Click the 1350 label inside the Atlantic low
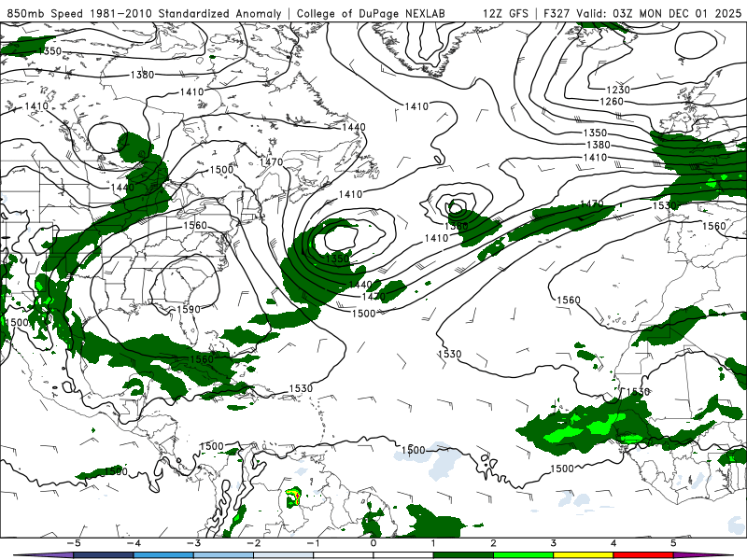 pyautogui.click(x=337, y=259)
